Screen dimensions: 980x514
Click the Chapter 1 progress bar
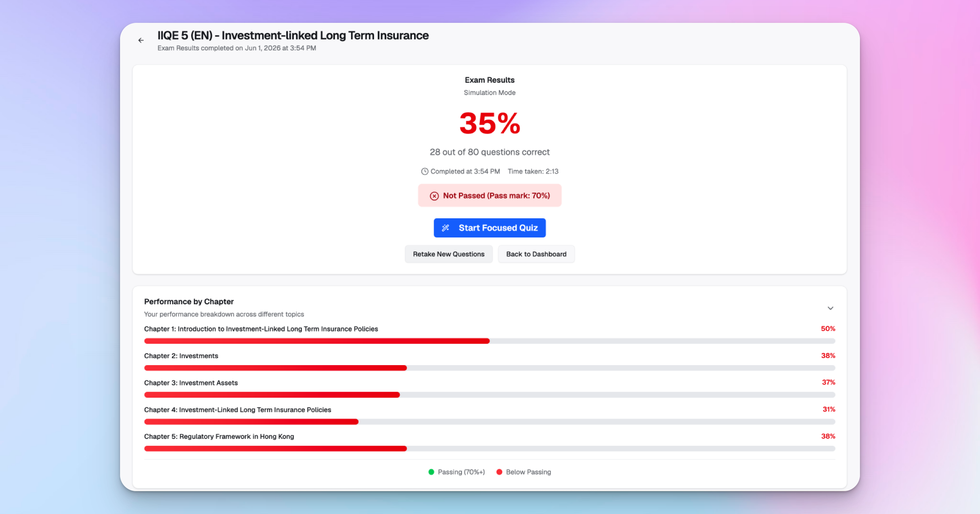[490, 341]
